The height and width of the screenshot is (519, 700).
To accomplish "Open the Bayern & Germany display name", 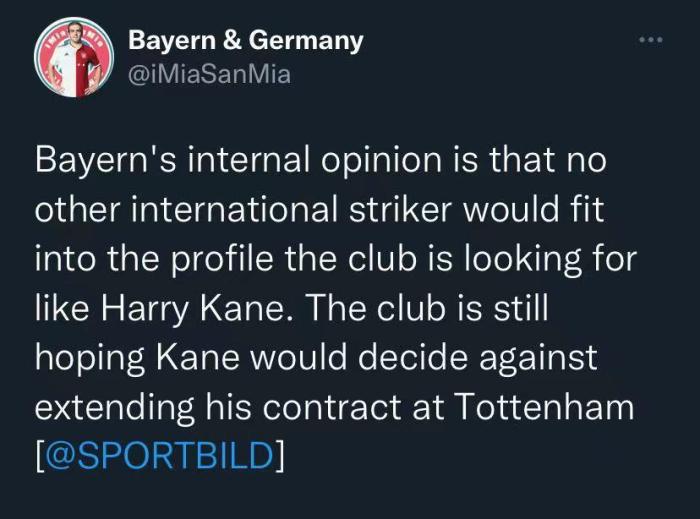I will tap(245, 41).
